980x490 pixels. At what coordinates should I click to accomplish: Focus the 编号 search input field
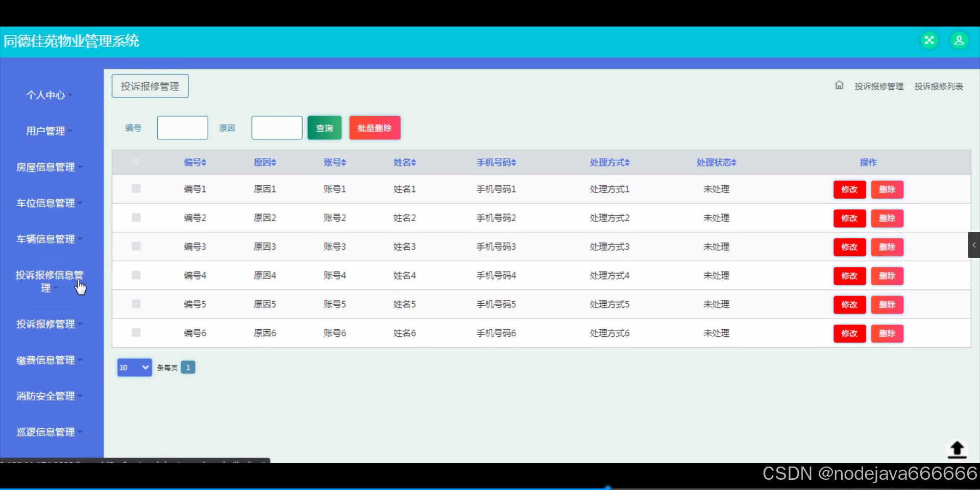tap(183, 128)
